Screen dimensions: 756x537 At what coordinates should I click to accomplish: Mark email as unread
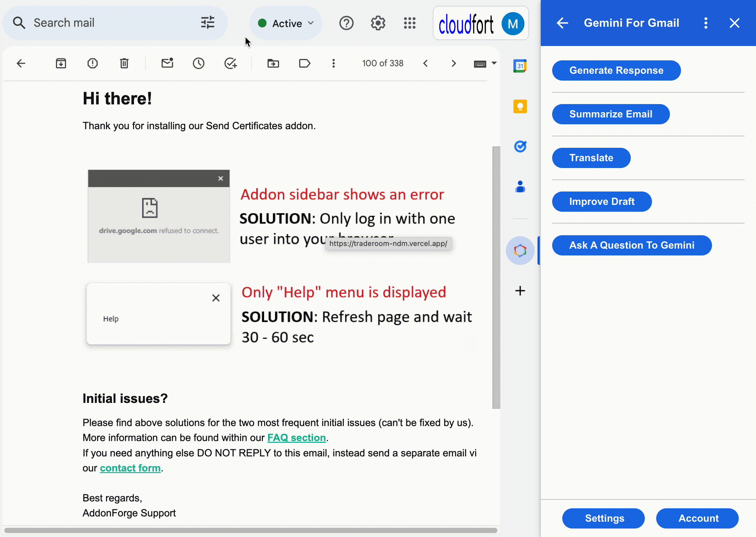[x=167, y=63]
